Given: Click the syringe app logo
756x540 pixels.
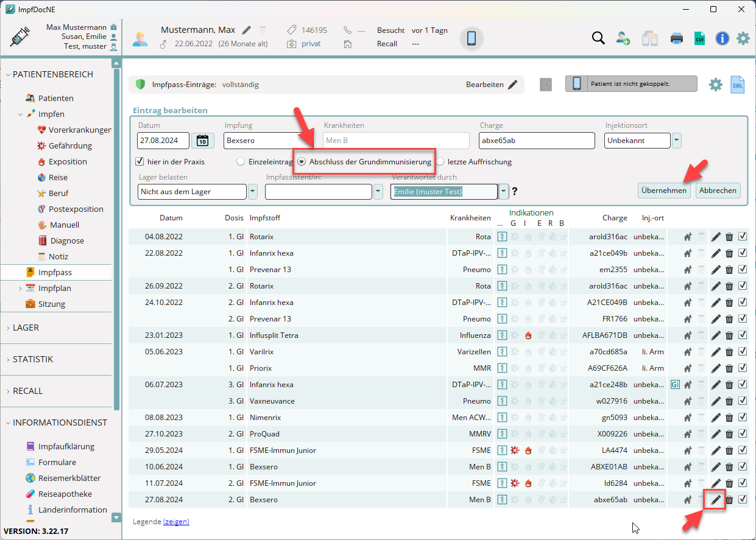Looking at the screenshot, I should (20, 37).
